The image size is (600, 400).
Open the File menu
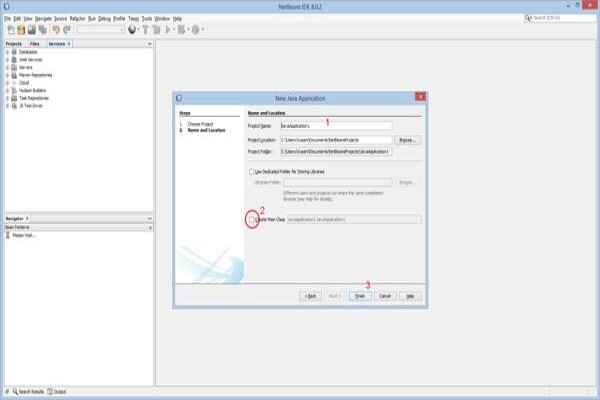(7, 18)
